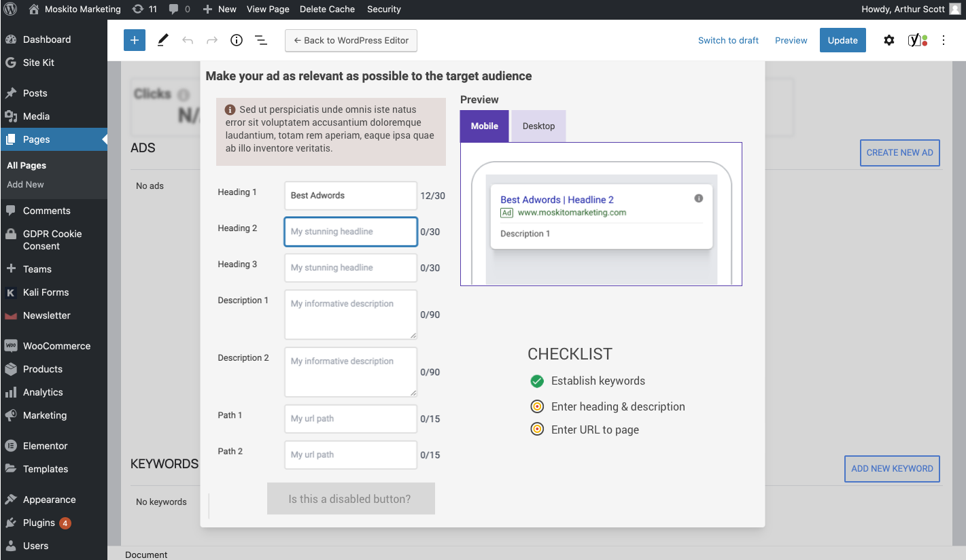Click the Path 2 input field

click(351, 455)
